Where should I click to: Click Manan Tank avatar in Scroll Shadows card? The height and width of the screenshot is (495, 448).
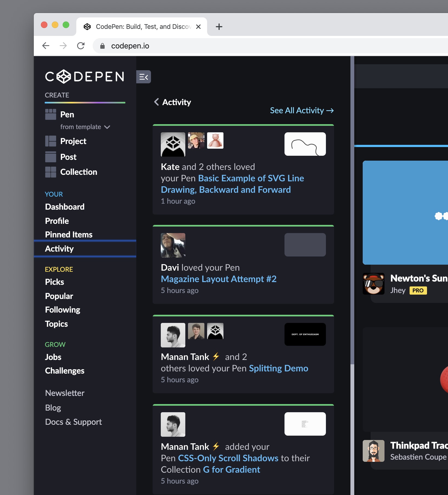pyautogui.click(x=173, y=424)
